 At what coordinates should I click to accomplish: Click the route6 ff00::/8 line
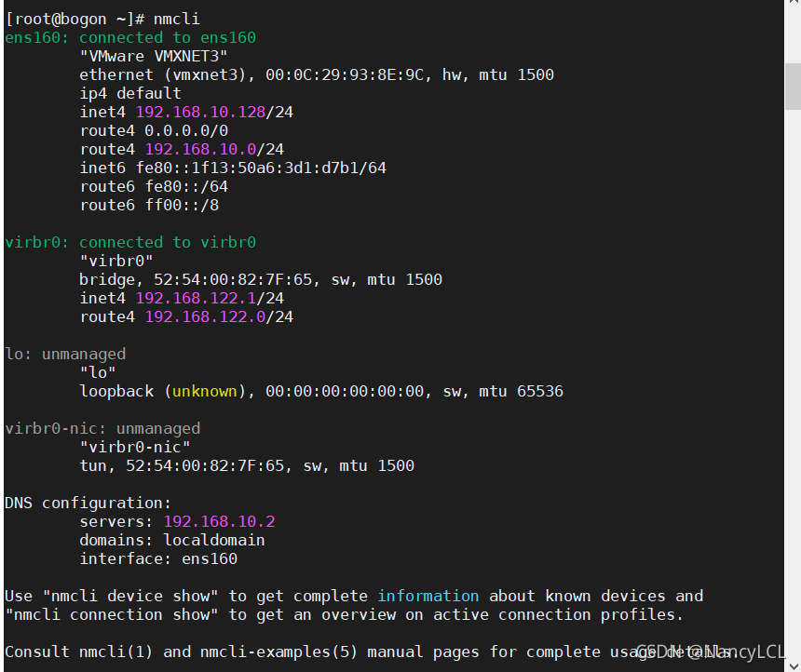point(149,206)
